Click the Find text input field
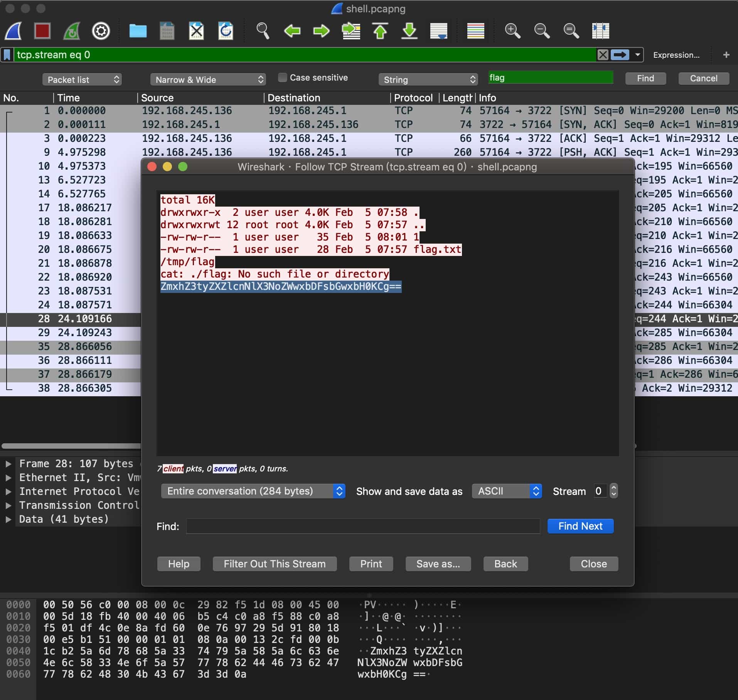The image size is (738, 700). click(363, 526)
